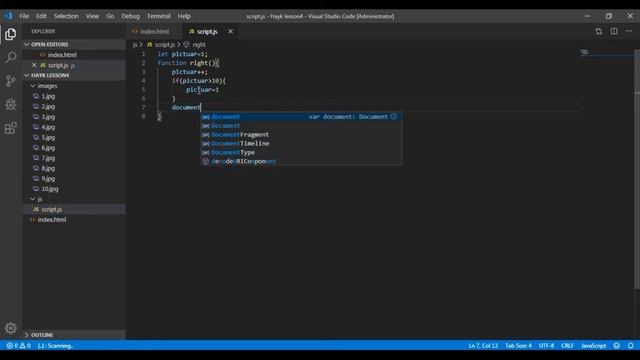Open the Debug view in activity bar
This screenshot has width=640, height=360.
click(x=11, y=104)
